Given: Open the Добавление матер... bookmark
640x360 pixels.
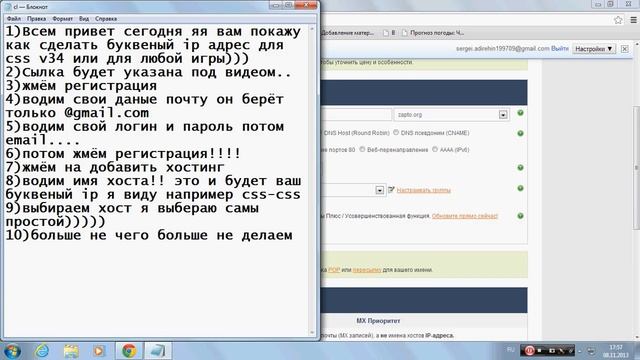Looking at the screenshot, I should click(x=347, y=33).
